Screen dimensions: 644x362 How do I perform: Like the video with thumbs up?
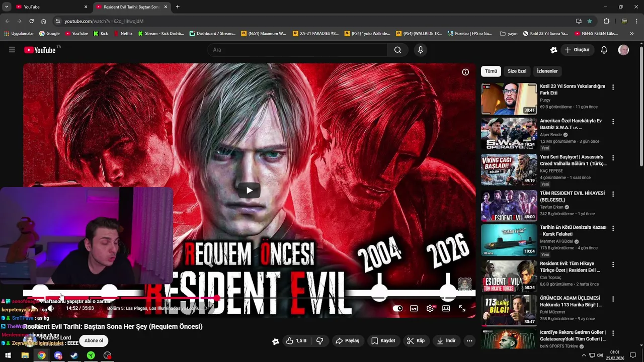point(296,341)
